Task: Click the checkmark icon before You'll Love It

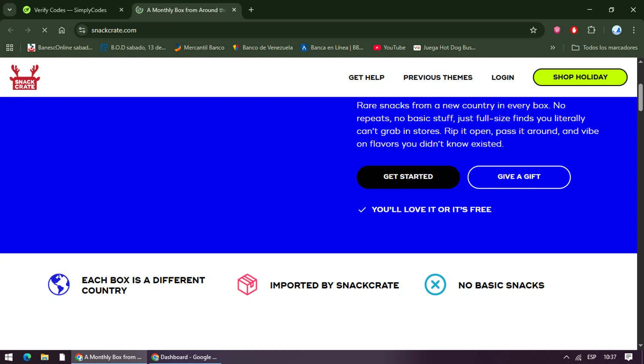Action: click(x=362, y=210)
